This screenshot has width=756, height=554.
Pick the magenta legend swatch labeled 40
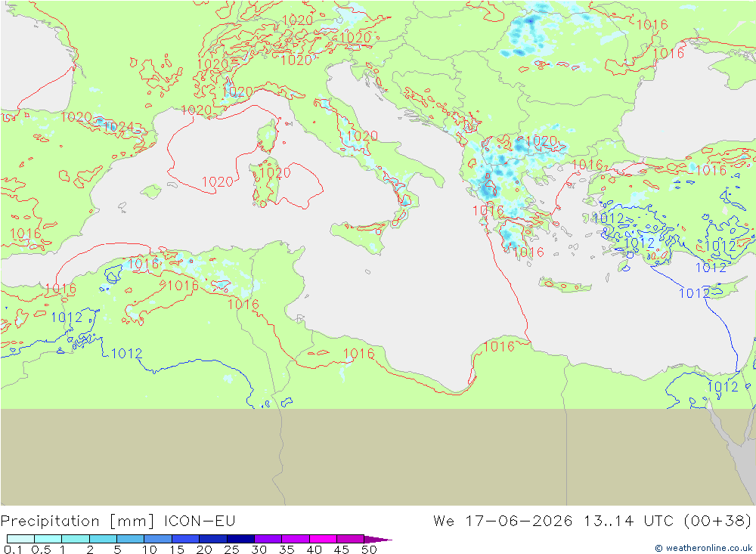tap(323, 539)
